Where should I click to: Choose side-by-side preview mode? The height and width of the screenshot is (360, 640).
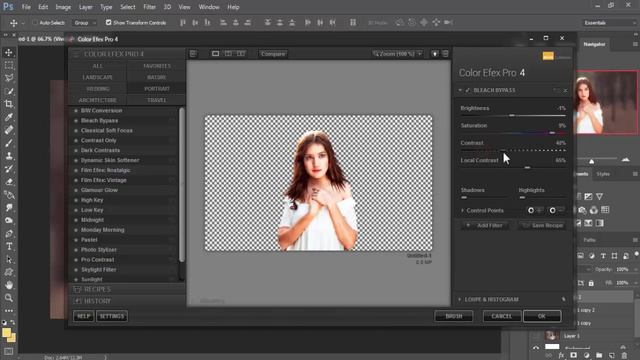pos(241,54)
